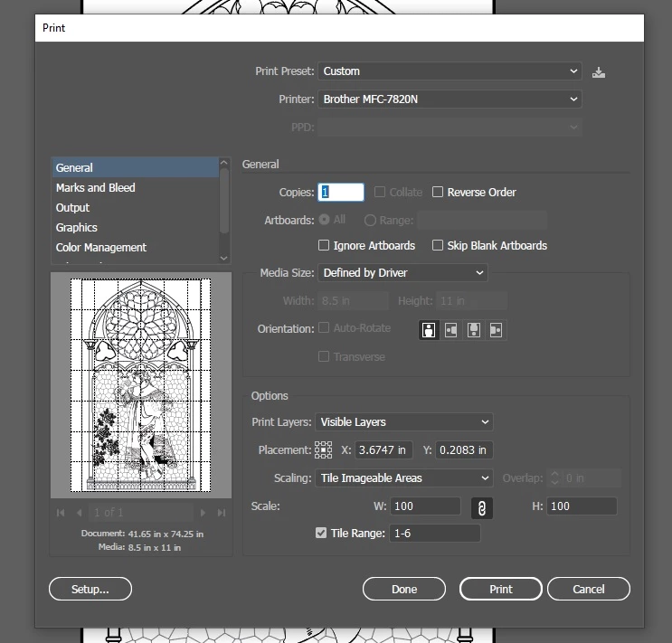Screen dimensions: 672x643
Task: Click the Media Width field
Action: coord(353,301)
